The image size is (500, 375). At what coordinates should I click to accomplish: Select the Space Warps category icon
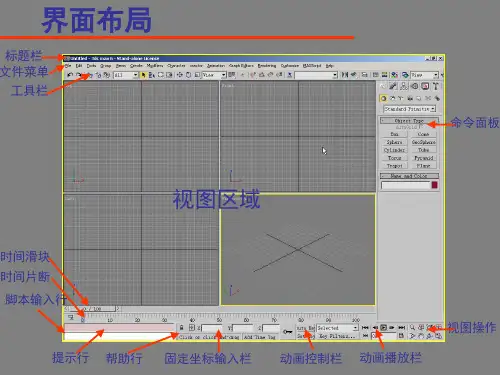428,98
